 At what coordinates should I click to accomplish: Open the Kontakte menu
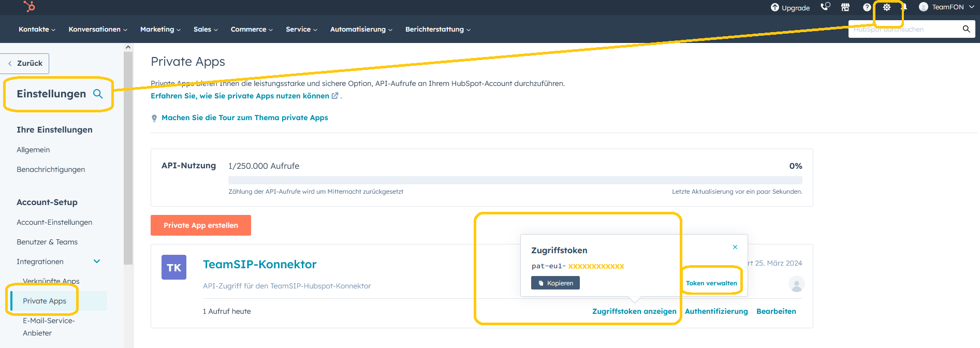click(x=37, y=30)
